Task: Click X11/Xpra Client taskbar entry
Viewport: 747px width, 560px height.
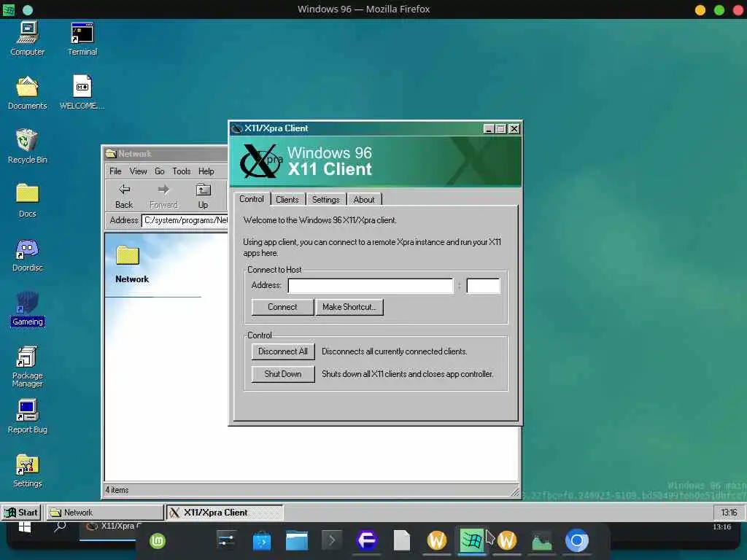Action: click(225, 513)
